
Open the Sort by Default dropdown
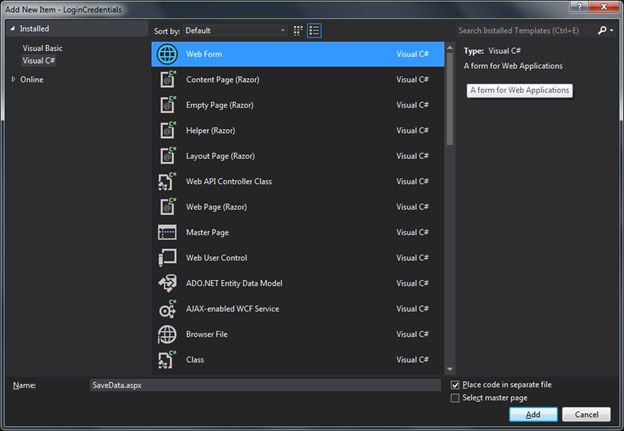coord(235,31)
